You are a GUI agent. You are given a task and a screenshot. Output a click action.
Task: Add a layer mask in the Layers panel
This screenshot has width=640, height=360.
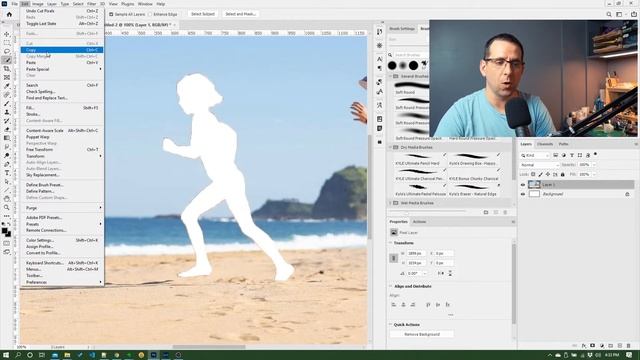click(593, 346)
